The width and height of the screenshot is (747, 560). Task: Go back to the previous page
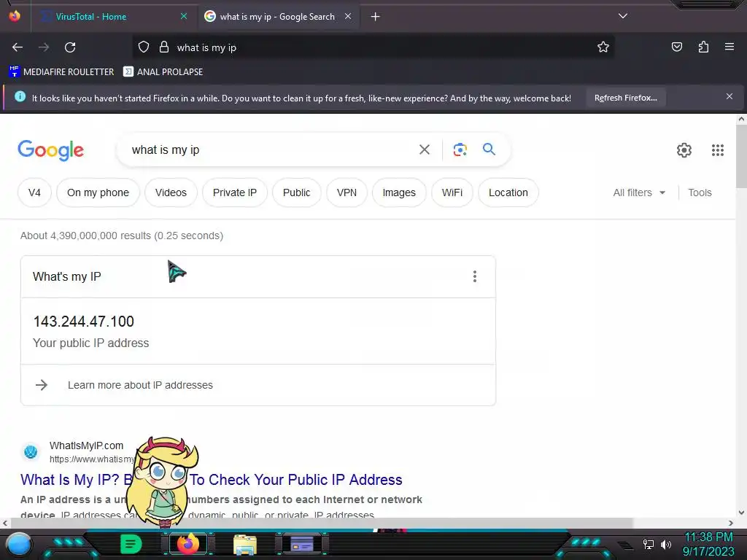pos(18,47)
